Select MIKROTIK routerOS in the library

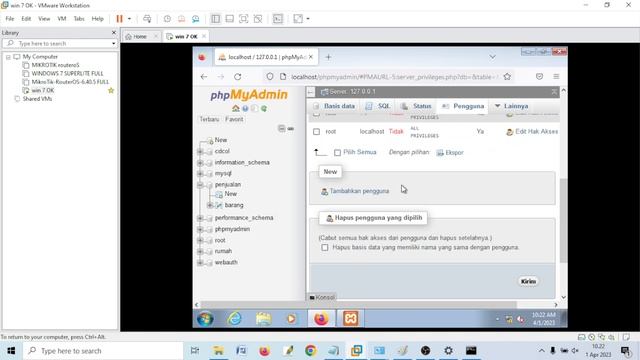click(56, 65)
